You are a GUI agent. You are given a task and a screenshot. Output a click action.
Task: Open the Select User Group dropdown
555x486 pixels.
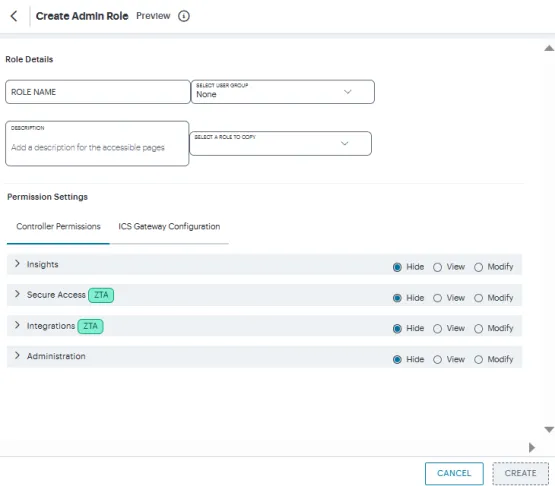click(x=282, y=92)
